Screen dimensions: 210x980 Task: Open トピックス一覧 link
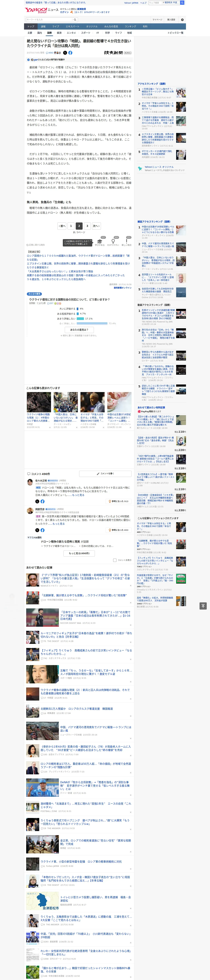(x=175, y=33)
